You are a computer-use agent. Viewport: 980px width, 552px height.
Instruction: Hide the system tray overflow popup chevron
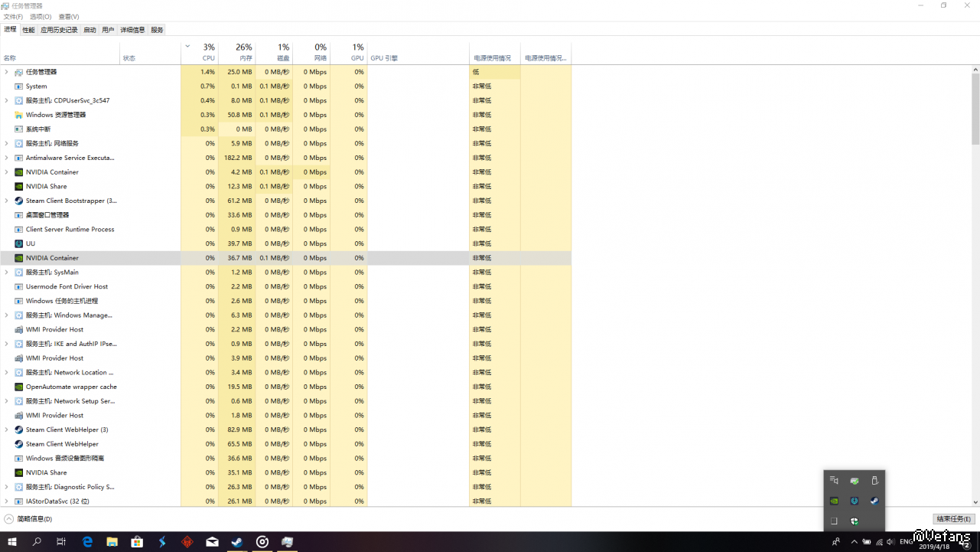click(x=855, y=542)
